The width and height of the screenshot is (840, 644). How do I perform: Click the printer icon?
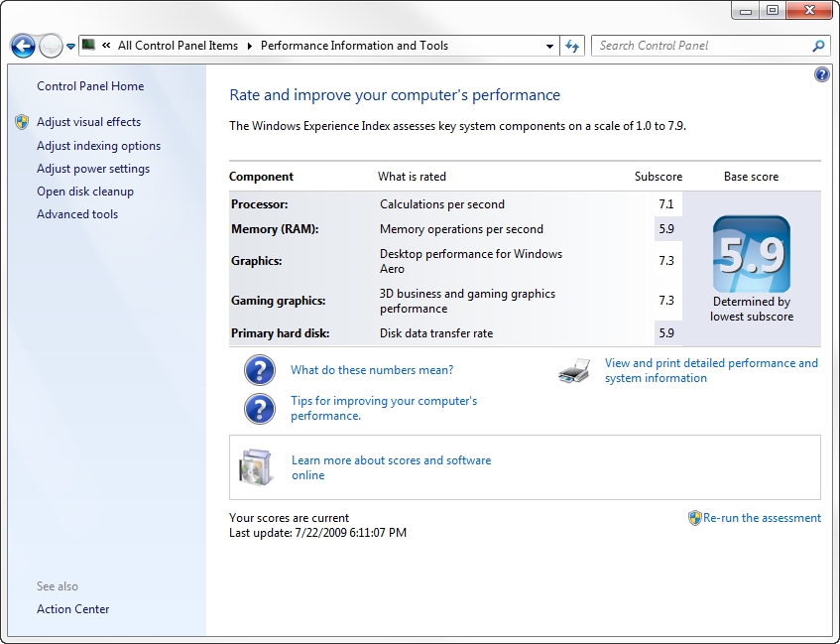tap(574, 370)
